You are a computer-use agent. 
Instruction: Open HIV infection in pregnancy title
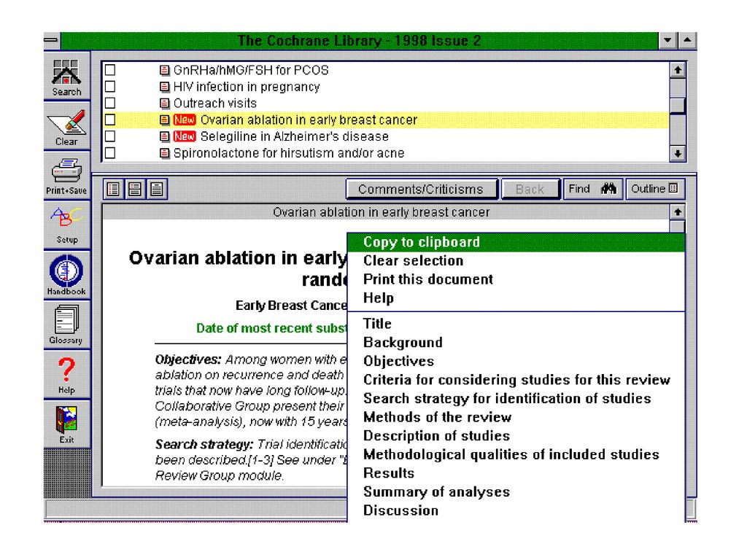point(247,87)
